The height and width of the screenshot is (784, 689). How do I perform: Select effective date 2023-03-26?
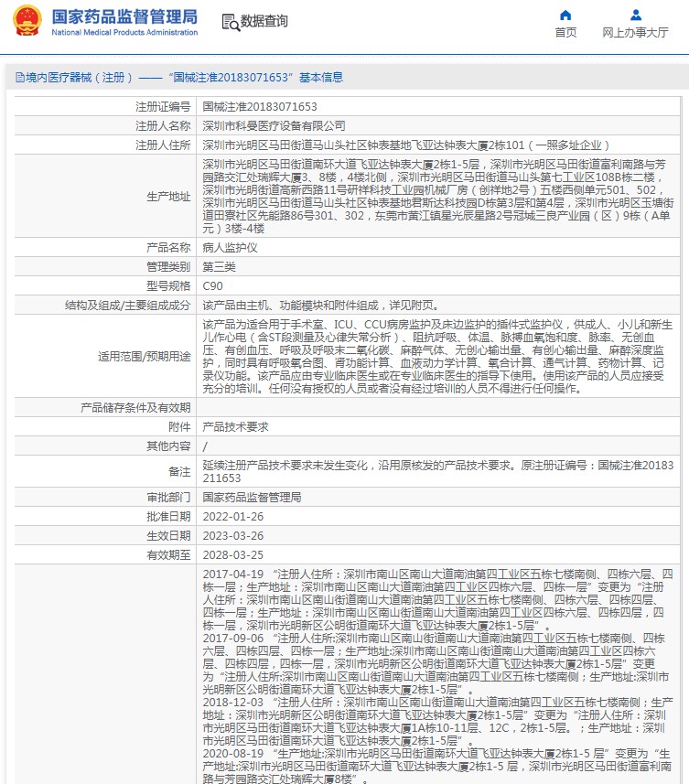click(x=233, y=536)
